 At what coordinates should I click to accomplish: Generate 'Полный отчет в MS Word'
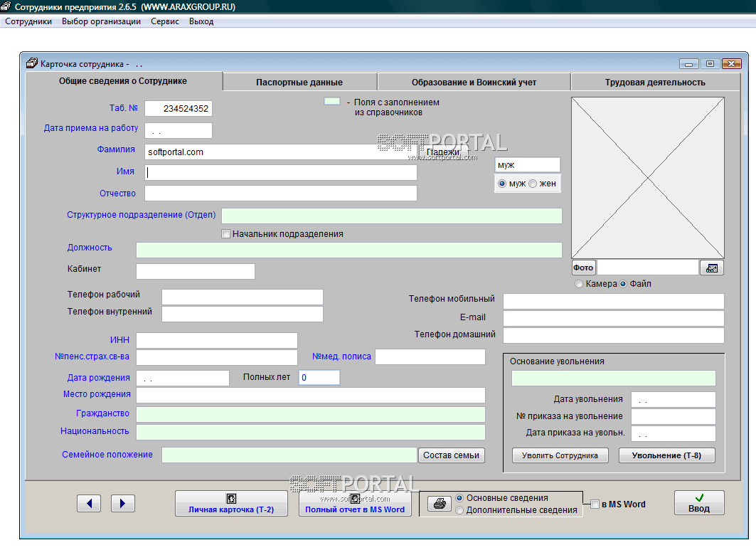(x=355, y=503)
